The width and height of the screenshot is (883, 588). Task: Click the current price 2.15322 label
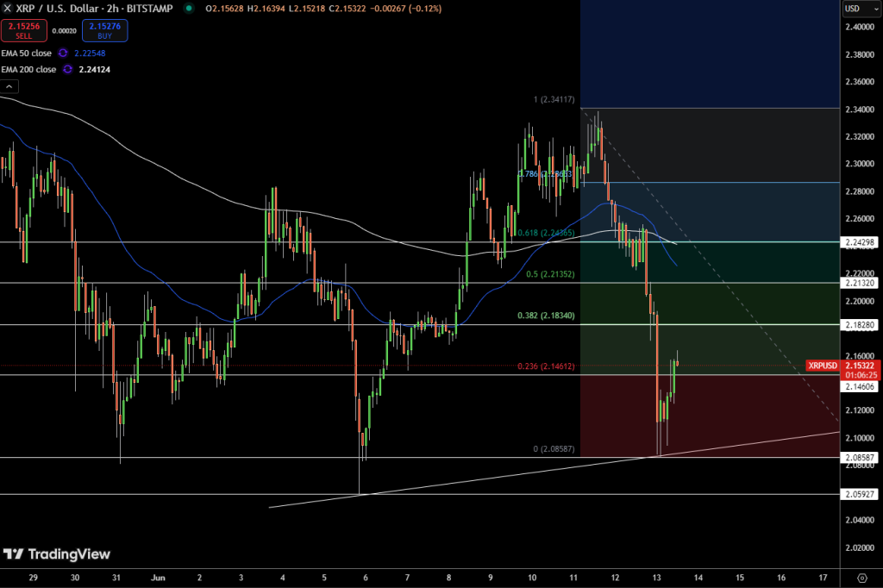(860, 366)
